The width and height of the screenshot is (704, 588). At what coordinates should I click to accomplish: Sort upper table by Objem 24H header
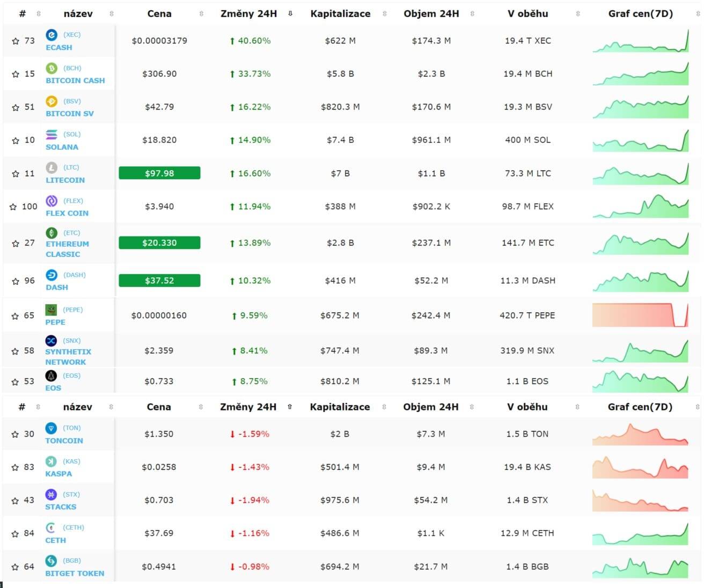pyautogui.click(x=431, y=14)
